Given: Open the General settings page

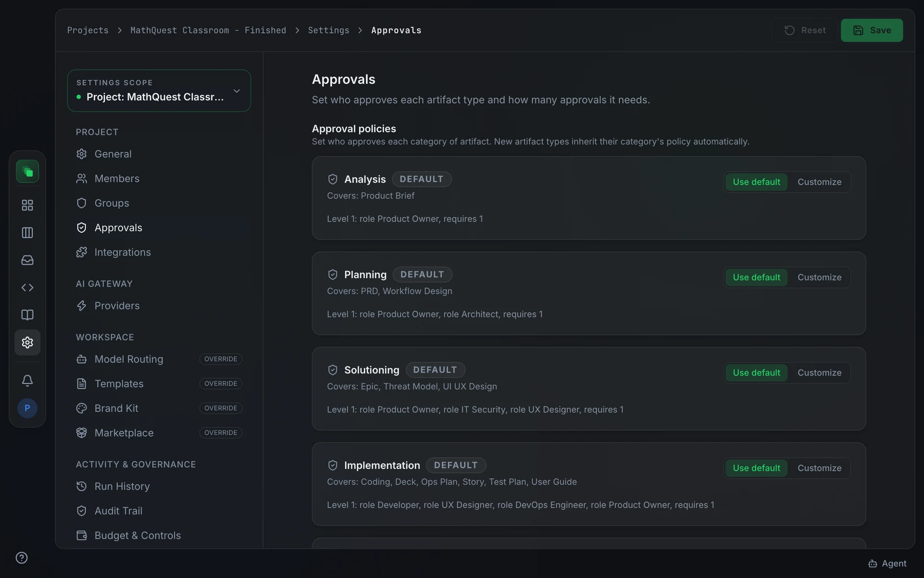Looking at the screenshot, I should tap(159, 154).
